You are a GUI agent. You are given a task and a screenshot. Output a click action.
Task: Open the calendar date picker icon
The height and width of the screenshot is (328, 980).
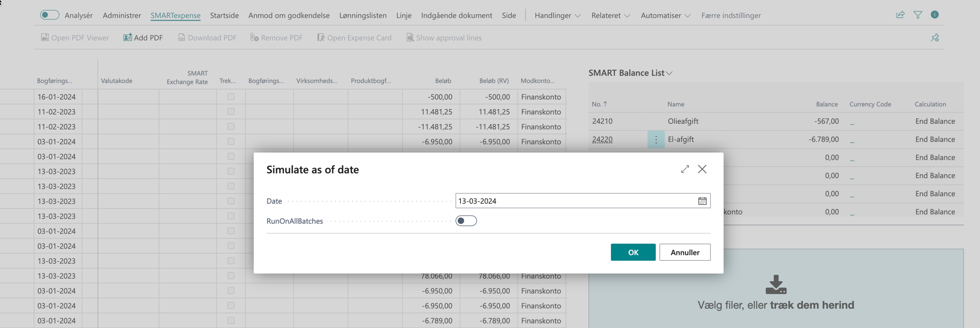(x=702, y=201)
